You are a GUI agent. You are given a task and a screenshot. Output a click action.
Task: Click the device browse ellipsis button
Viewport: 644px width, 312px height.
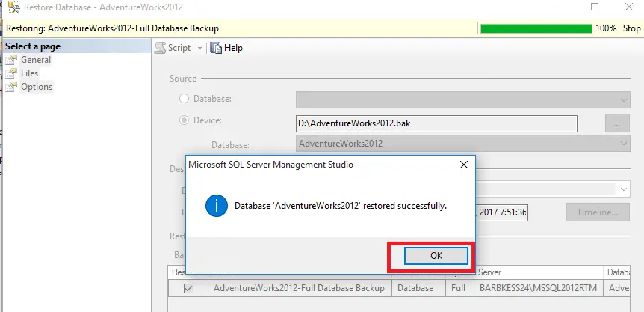(616, 123)
